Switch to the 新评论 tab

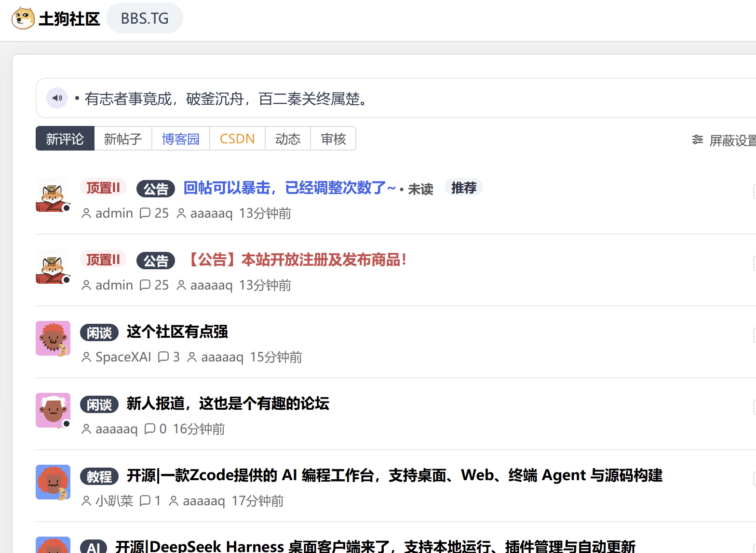(x=65, y=139)
